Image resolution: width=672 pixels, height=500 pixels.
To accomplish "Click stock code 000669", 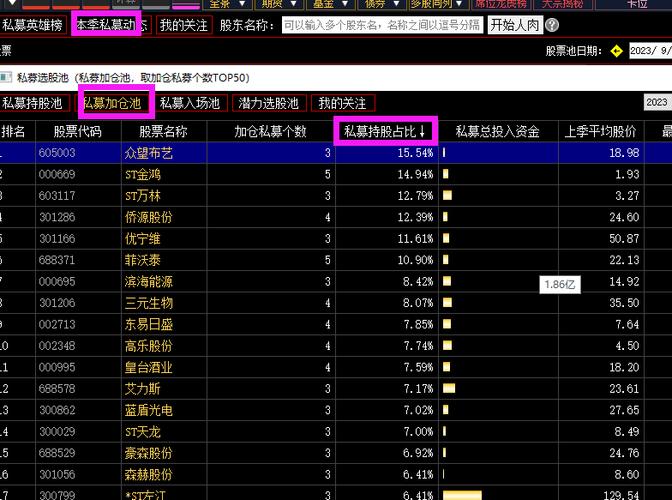I will (57, 174).
